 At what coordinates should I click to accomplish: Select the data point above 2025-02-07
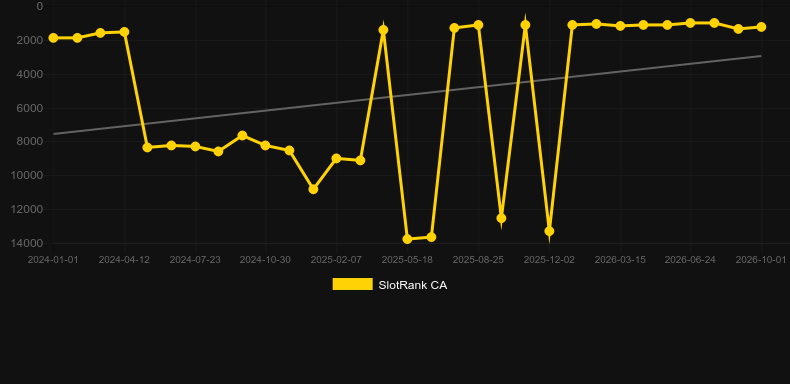pos(337,158)
